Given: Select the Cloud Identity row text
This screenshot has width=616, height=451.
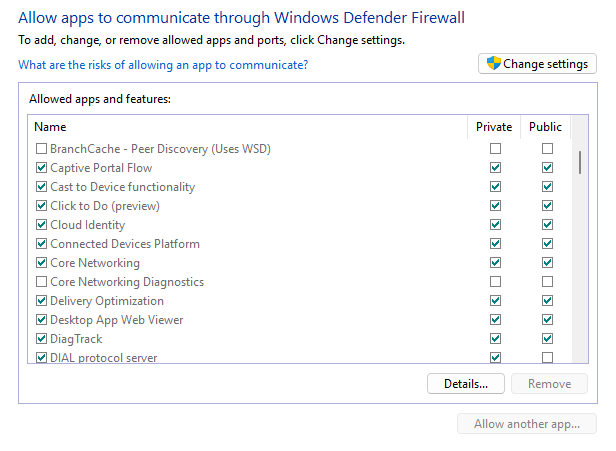Looking at the screenshot, I should [x=88, y=225].
